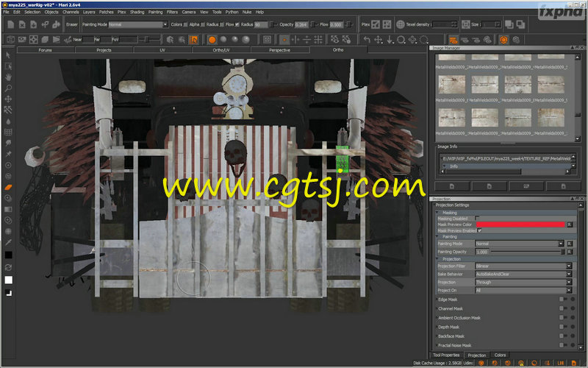Click the downward arrow bake icon
Viewport: 588px width, 368px height.
pyautogui.click(x=390, y=40)
